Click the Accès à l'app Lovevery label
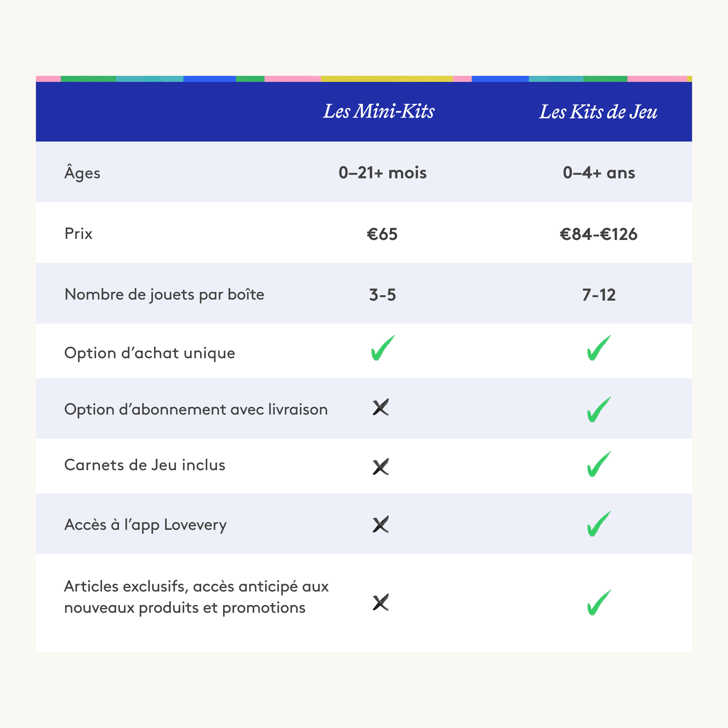728x728 pixels. pos(146,524)
